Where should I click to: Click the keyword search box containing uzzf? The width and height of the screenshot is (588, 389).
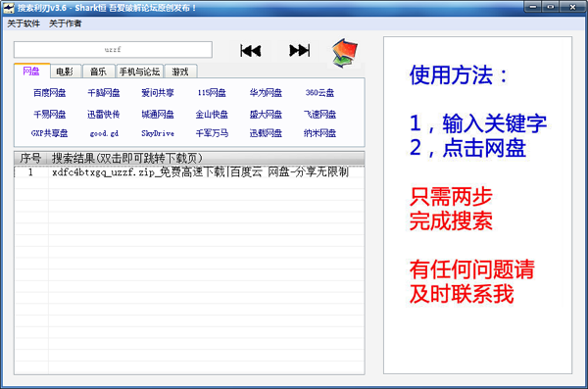tap(113, 50)
